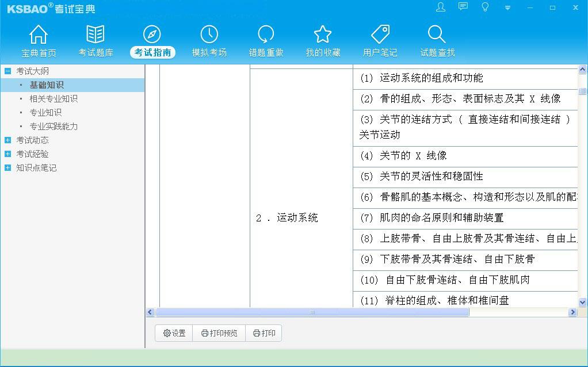Click the horizontal scrollbar left arrow
The height and width of the screenshot is (367, 588).
point(150,312)
